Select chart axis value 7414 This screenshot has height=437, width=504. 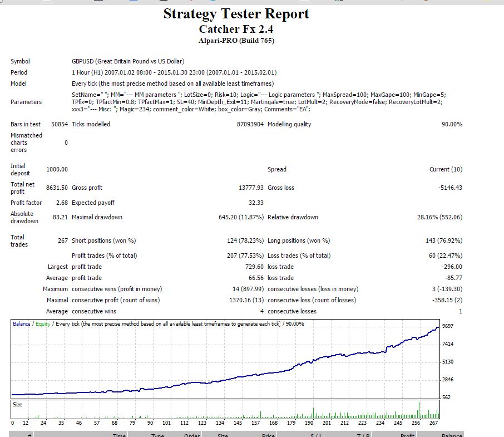click(x=448, y=343)
